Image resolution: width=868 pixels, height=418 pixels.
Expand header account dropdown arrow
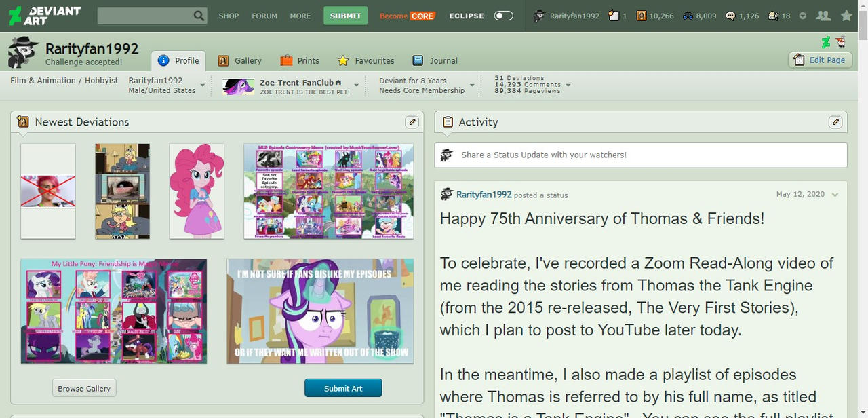[803, 16]
